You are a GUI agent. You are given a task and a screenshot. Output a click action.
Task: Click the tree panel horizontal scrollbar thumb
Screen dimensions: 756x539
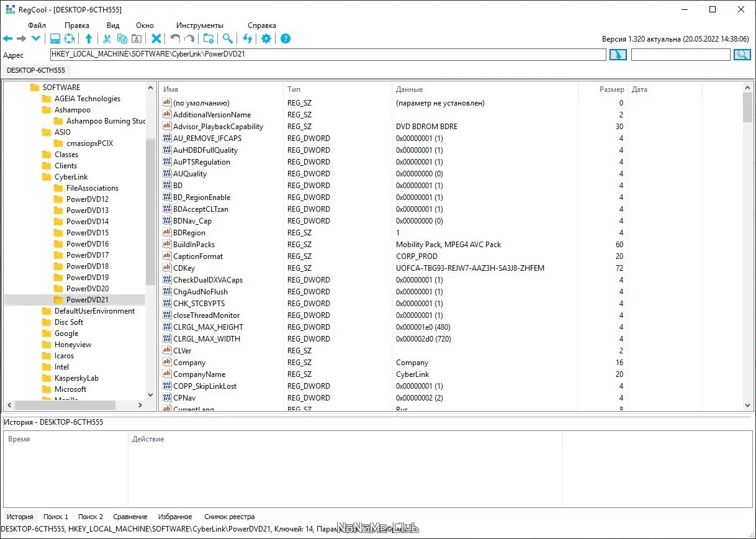65,405
